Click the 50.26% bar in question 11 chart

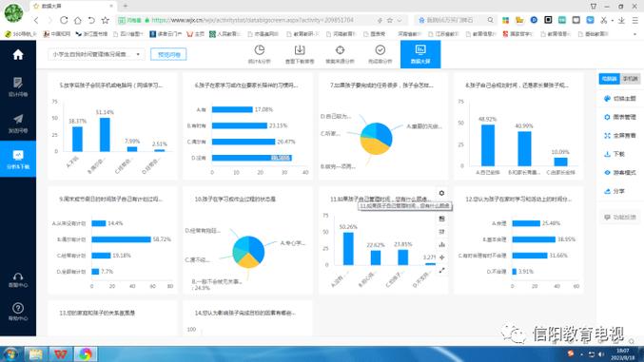coord(348,249)
